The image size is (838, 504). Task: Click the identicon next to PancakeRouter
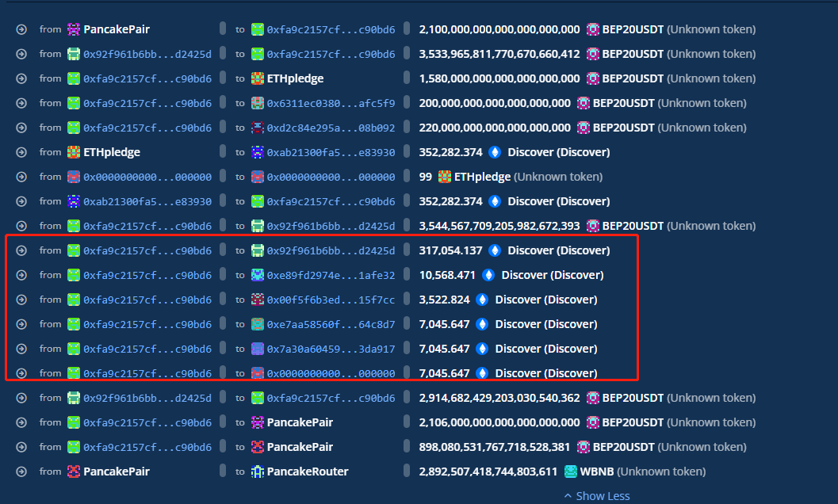coord(258,472)
